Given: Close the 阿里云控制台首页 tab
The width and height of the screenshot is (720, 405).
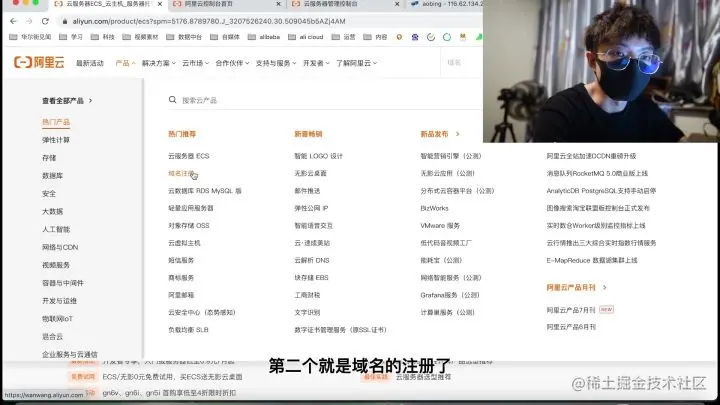Looking at the screenshot, I should [278, 4].
